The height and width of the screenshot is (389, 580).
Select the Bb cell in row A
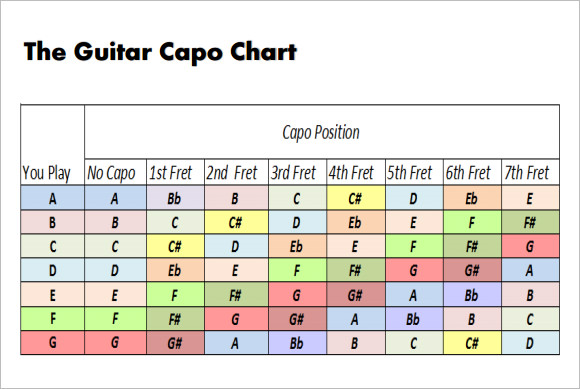(175, 198)
